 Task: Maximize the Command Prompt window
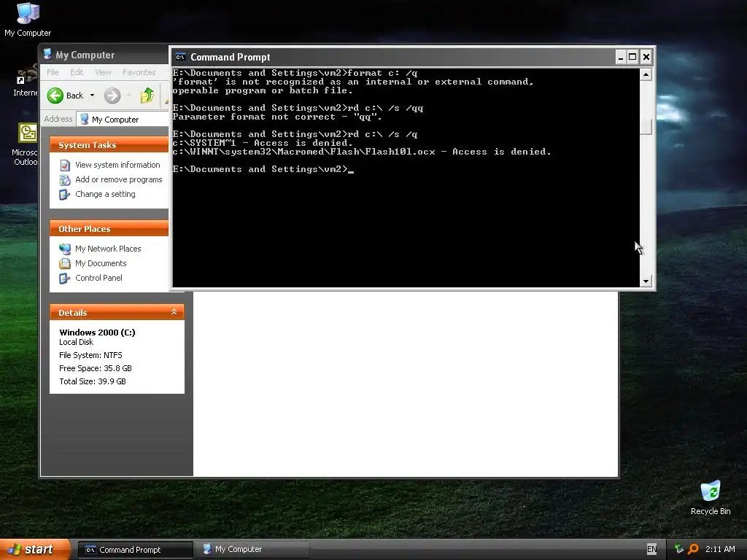632,57
